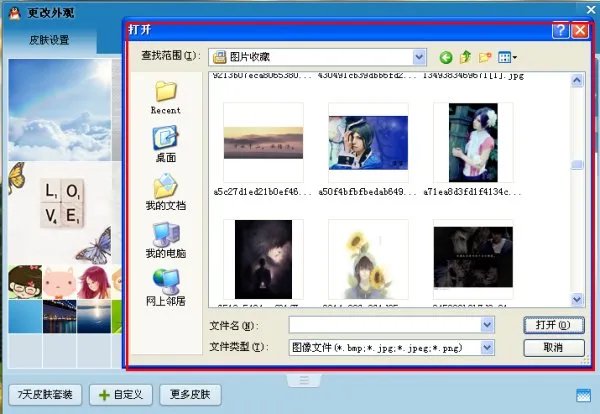This screenshot has width=600, height=414.
Task: Select the sunset over water skin
Action: [x=94, y=316]
